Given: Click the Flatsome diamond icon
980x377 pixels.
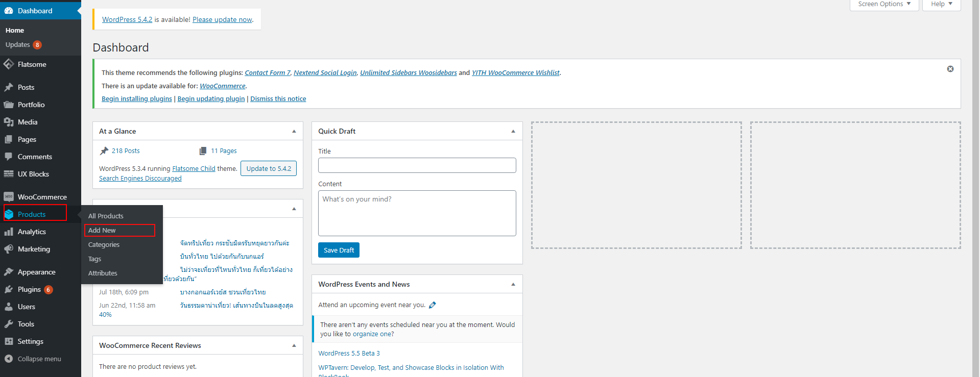Looking at the screenshot, I should (9, 64).
